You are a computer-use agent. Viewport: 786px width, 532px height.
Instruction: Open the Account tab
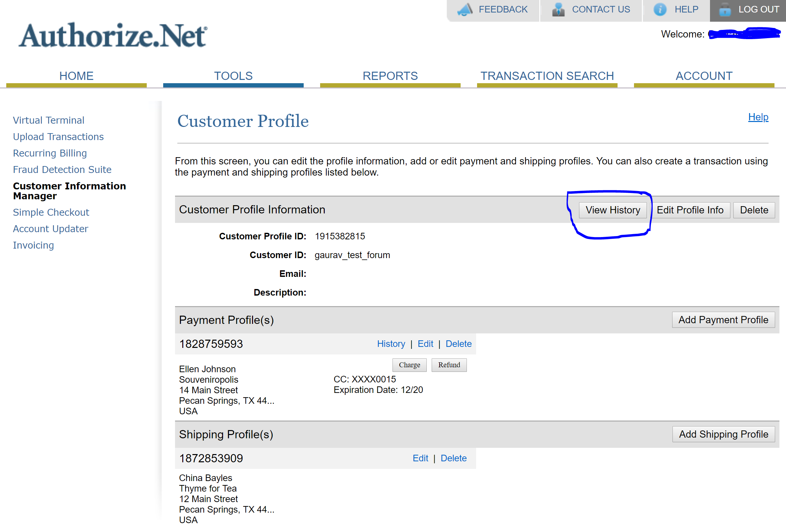[704, 76]
